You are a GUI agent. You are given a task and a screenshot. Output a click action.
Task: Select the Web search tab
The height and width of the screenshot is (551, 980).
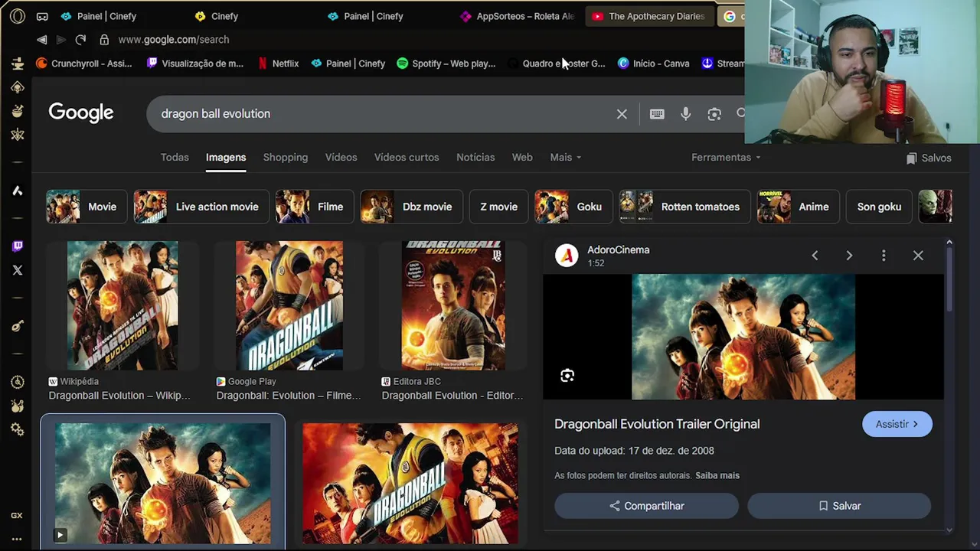click(x=522, y=157)
